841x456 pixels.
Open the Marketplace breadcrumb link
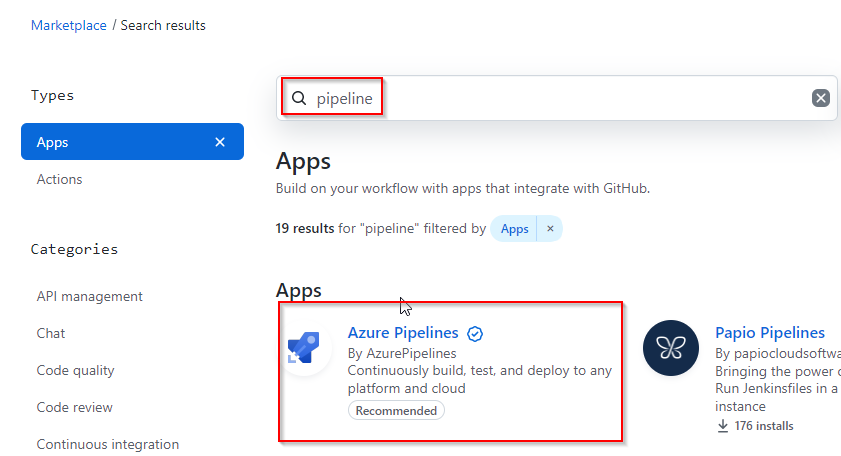(69, 25)
